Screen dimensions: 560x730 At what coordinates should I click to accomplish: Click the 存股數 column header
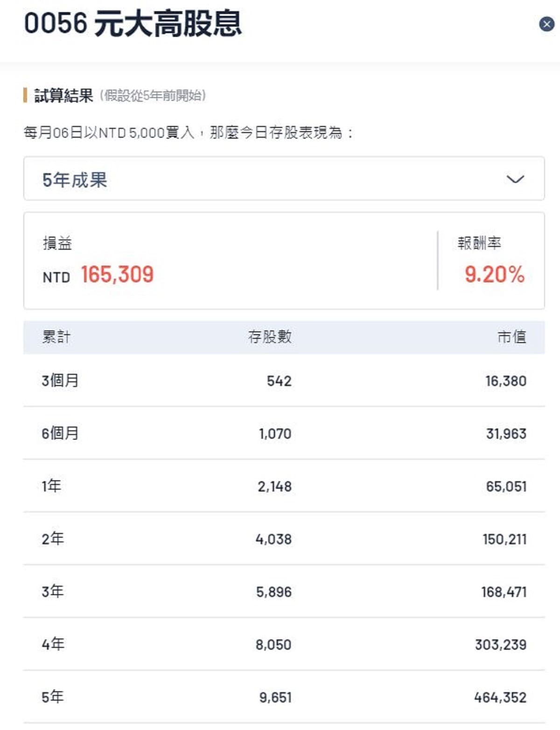(x=270, y=337)
